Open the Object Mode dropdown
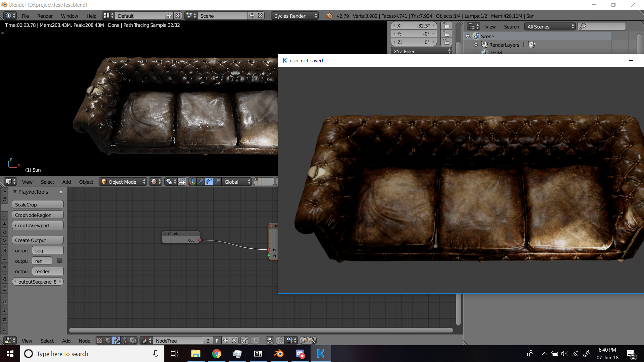 (123, 182)
